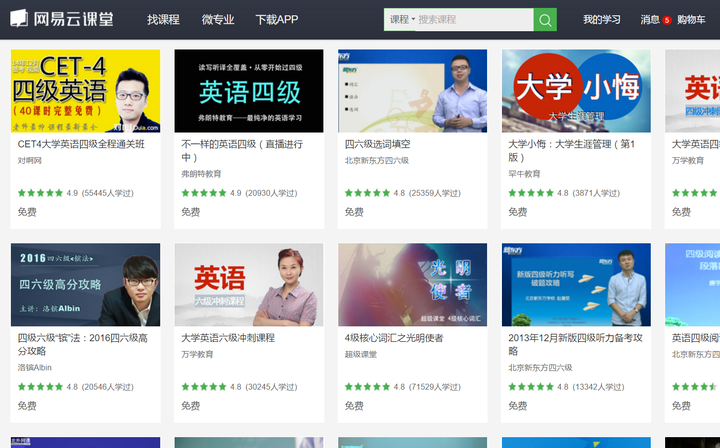This screenshot has width=720, height=448.
Task: Click learner count (55445人学过)
Action: [107, 193]
